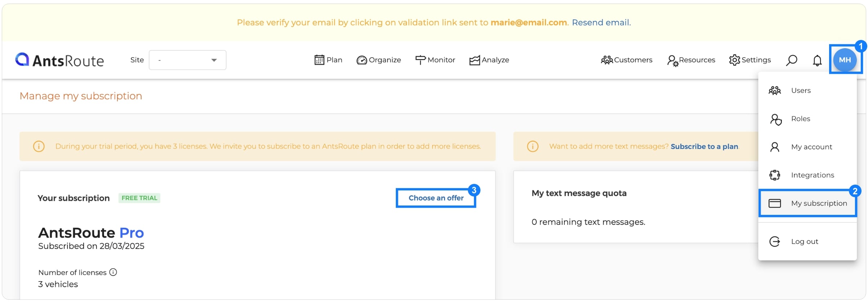Log out from the account menu
The image size is (868, 303).
tap(804, 241)
